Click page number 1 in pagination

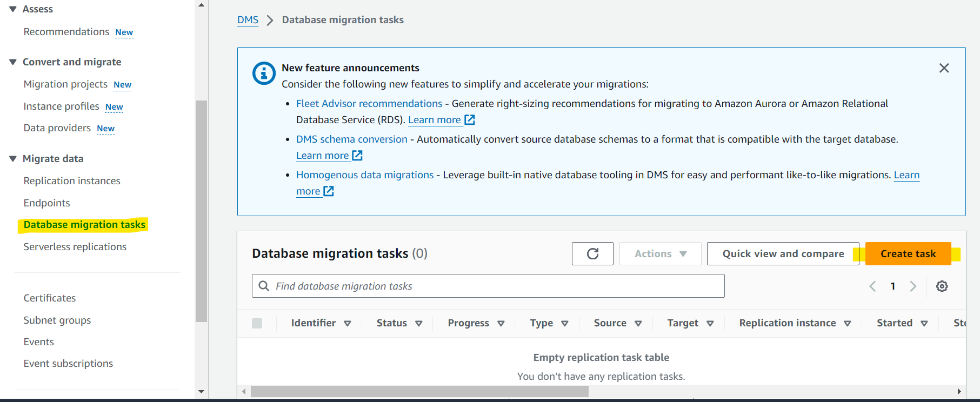tap(893, 286)
